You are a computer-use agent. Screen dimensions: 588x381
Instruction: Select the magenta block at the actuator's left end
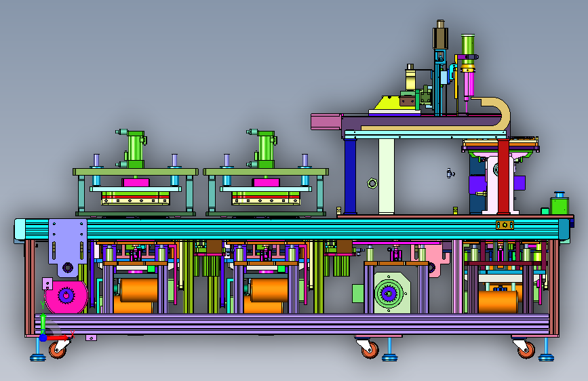tap(326, 122)
